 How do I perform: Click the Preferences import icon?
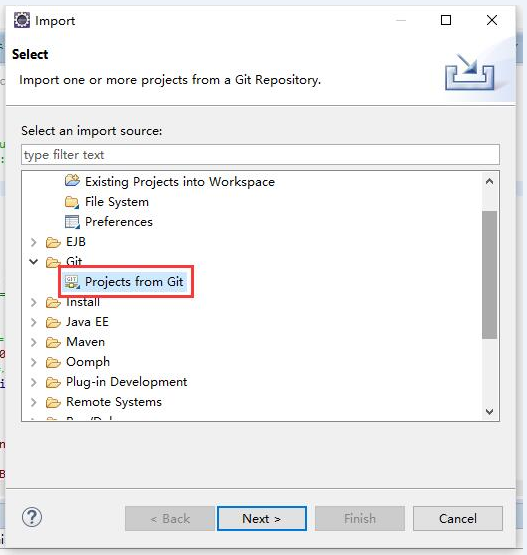tap(72, 222)
